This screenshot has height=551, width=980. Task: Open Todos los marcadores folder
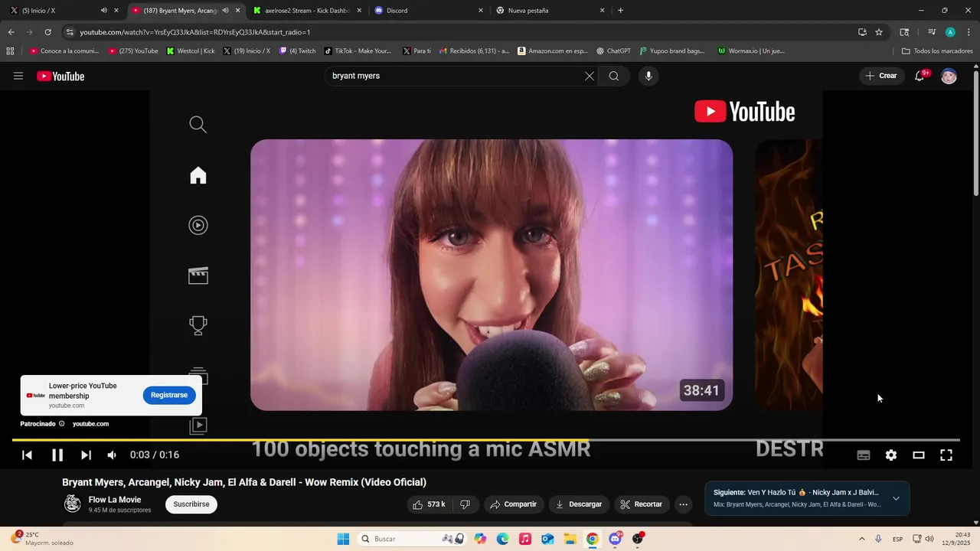click(x=937, y=51)
